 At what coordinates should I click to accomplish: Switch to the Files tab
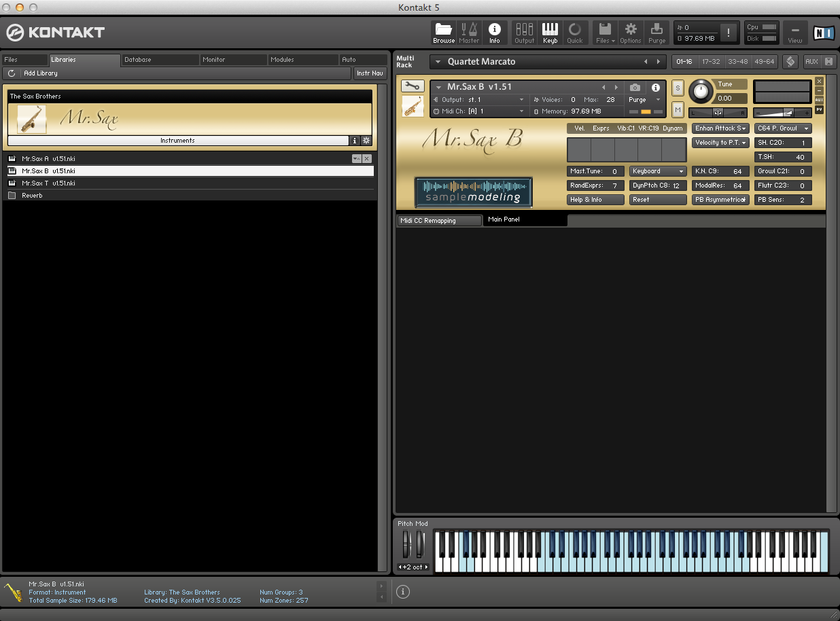click(25, 60)
